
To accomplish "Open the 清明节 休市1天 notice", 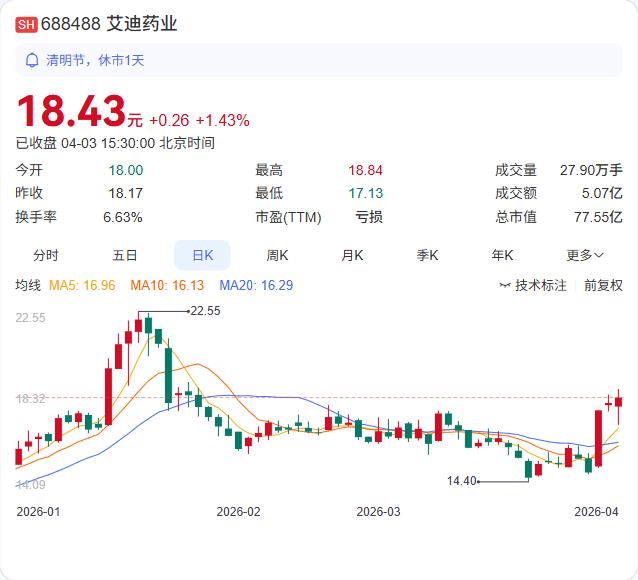I will tap(319, 60).
